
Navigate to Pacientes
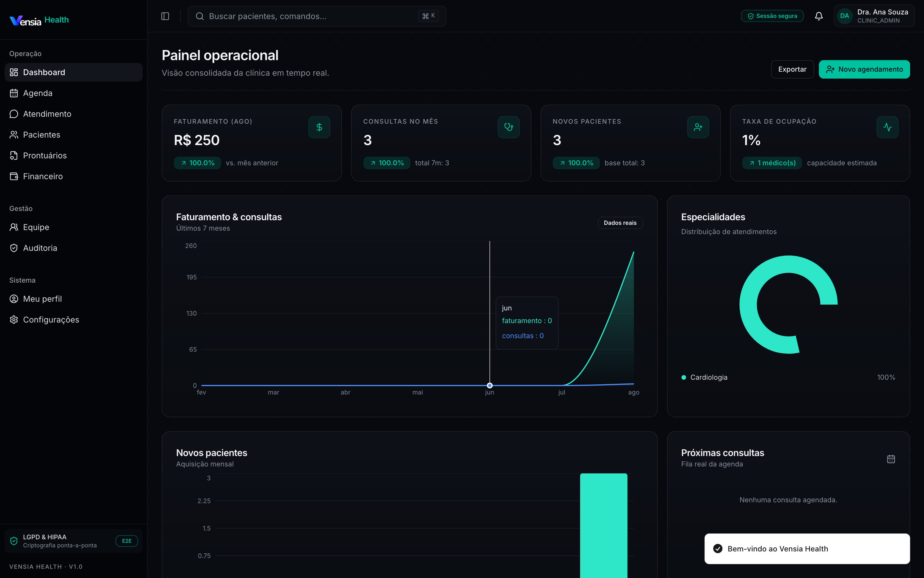(74, 135)
